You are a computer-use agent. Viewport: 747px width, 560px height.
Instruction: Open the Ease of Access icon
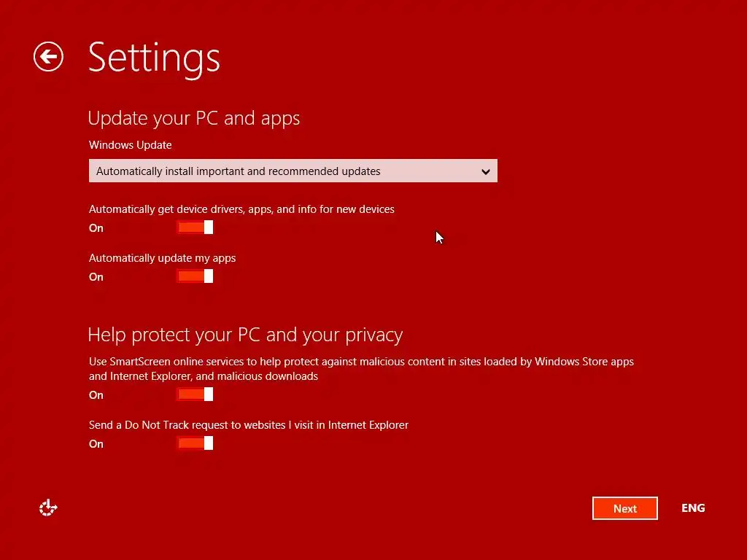(48, 508)
